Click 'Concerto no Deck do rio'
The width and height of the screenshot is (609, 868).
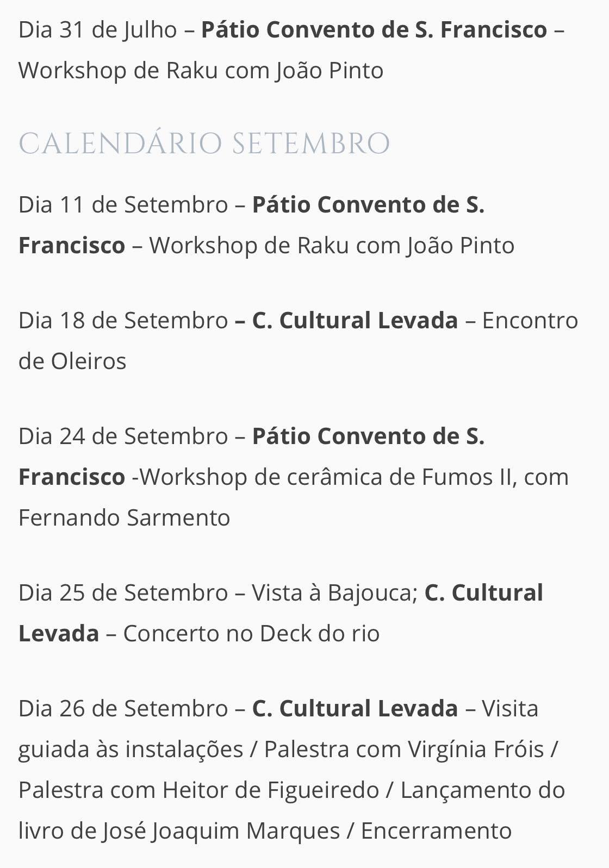[251, 633]
